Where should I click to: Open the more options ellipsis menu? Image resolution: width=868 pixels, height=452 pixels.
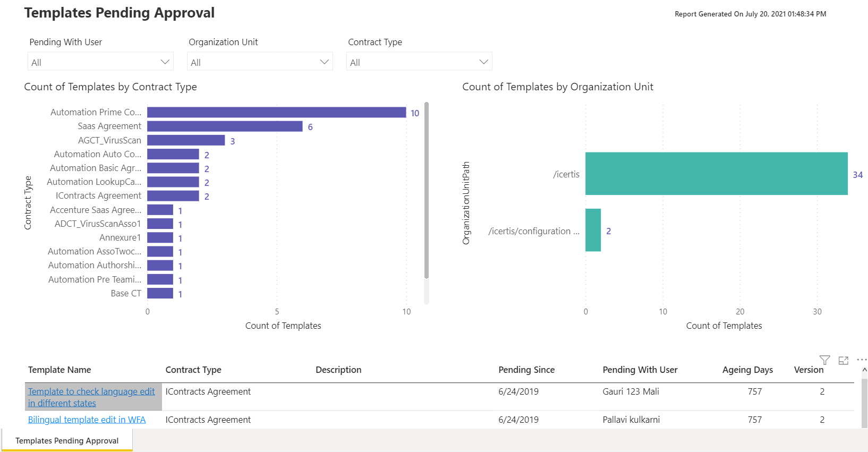[x=861, y=360]
